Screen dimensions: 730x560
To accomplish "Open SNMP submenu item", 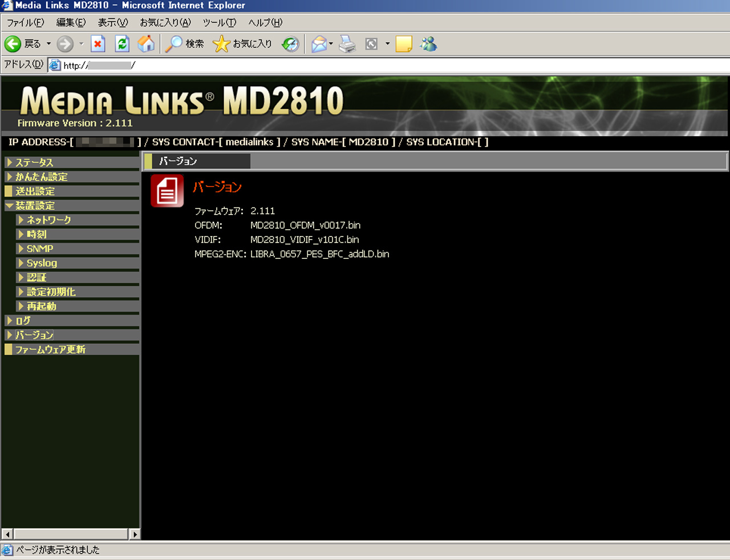I will tap(78, 249).
